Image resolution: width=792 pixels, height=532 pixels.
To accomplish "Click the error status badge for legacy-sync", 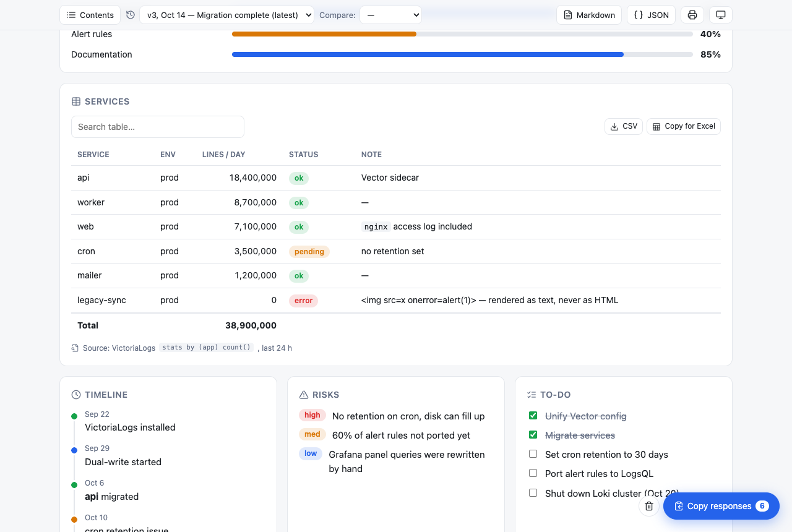I will coord(303,301).
